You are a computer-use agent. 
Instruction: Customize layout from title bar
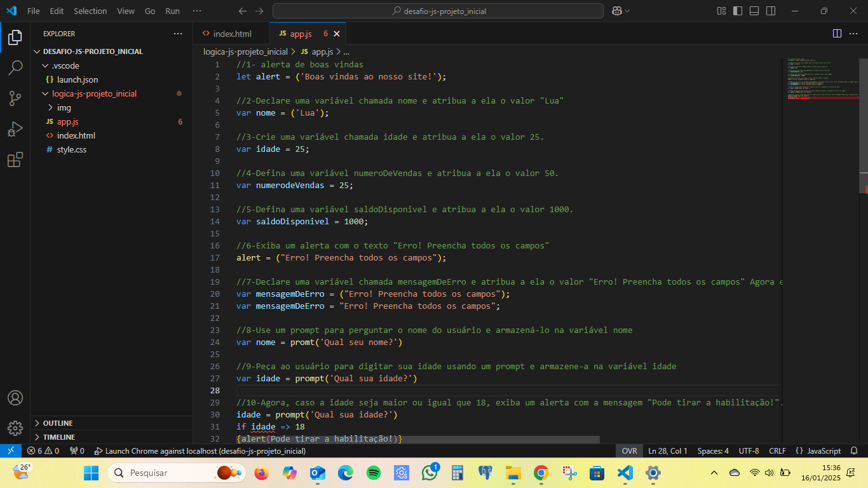721,11
